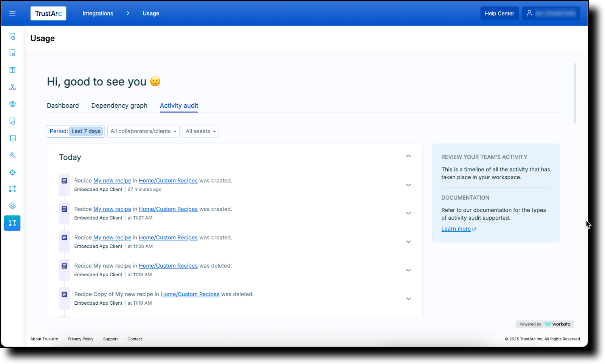Open the hamburger menu in the top bar
Viewport: 605px width, 364px height.
tap(12, 13)
